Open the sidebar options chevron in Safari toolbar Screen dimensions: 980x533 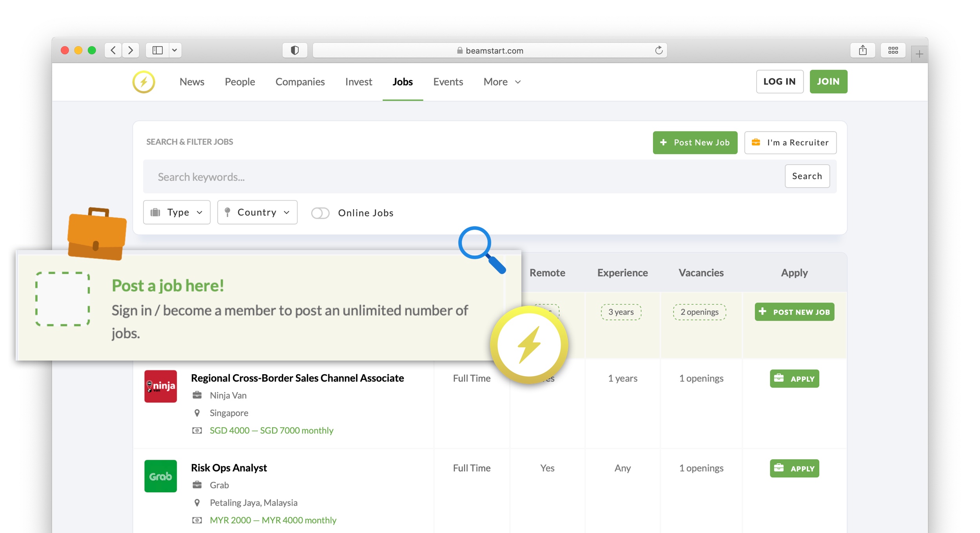point(175,50)
